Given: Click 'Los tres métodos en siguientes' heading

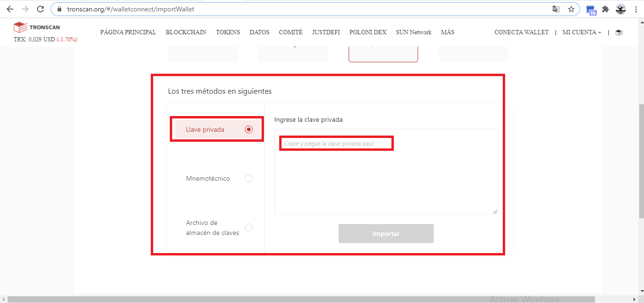Looking at the screenshot, I should 220,91.
